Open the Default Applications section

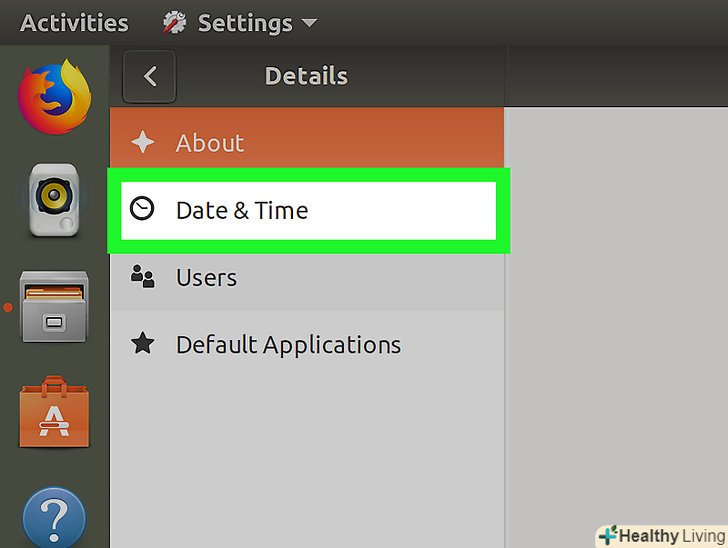288,345
